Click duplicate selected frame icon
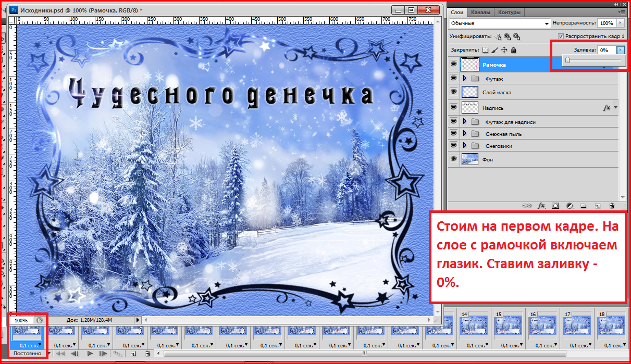This screenshot has width=631, height=364. pyautogui.click(x=133, y=354)
